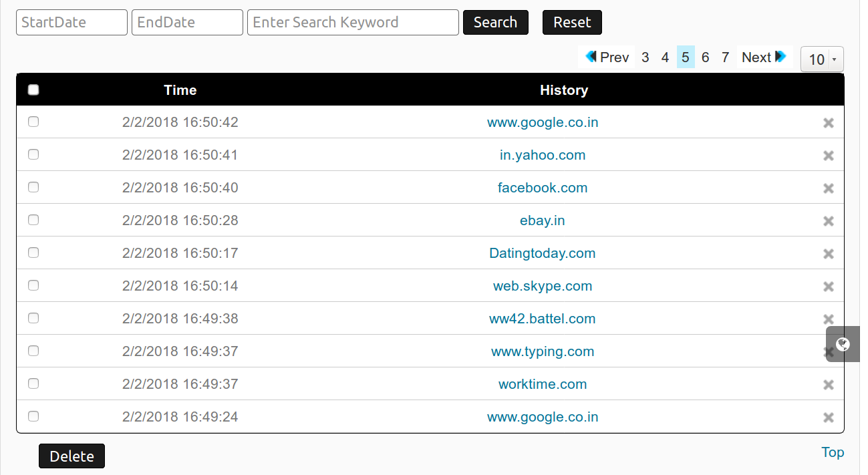Select current page 5
868x475 pixels.
click(x=686, y=57)
